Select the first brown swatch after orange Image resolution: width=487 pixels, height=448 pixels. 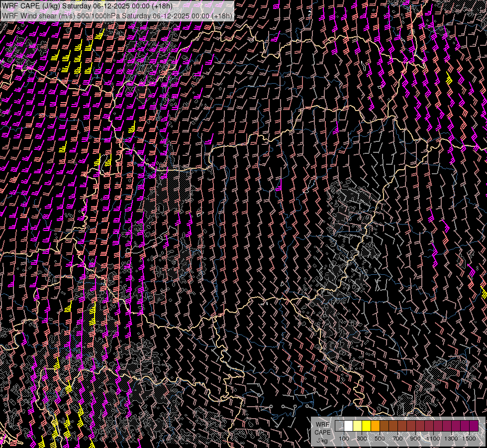(384, 426)
